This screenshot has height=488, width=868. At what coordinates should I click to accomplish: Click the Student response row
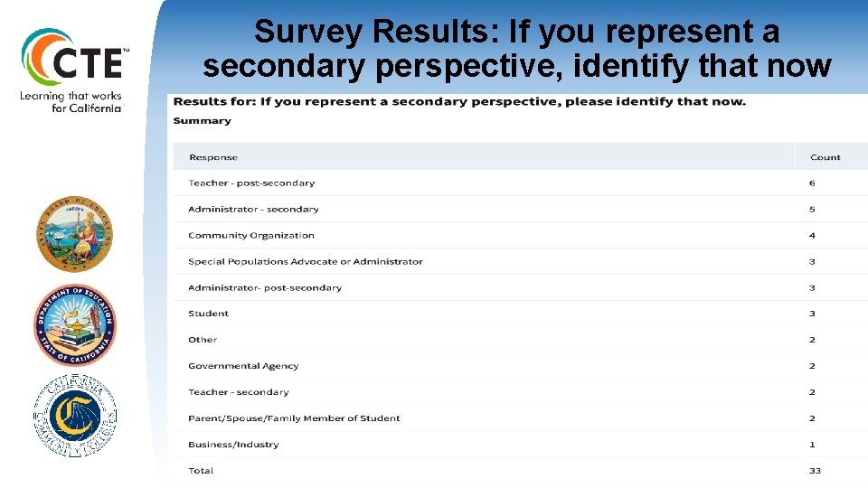click(209, 314)
